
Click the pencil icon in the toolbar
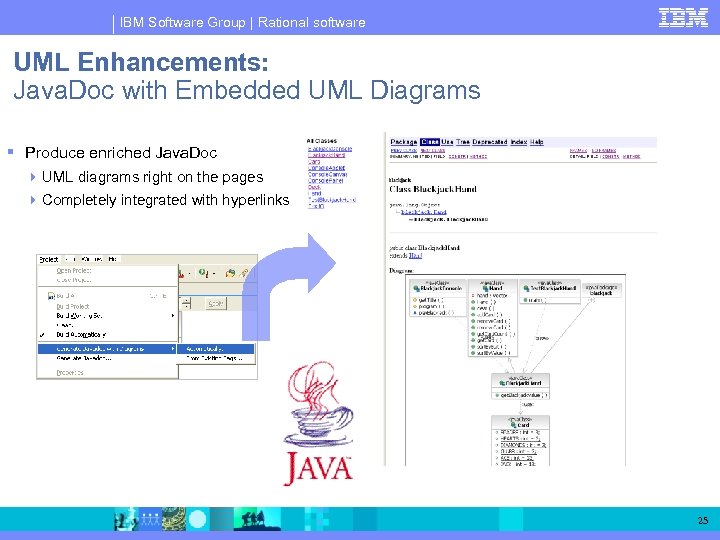(245, 273)
